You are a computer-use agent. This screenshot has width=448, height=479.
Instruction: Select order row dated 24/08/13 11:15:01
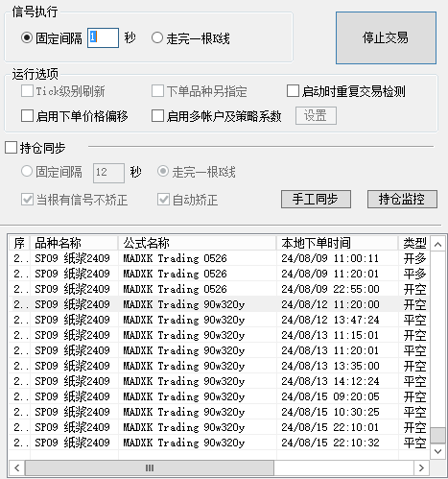coord(220,335)
